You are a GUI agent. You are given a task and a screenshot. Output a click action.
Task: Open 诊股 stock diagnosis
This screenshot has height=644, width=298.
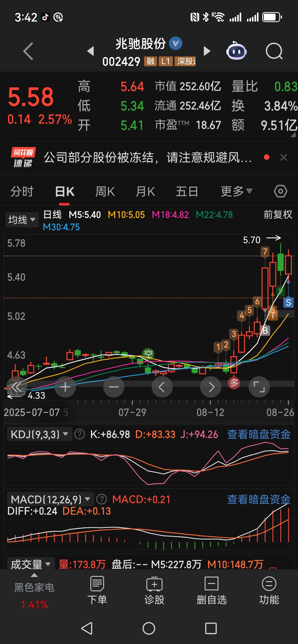pyautogui.click(x=154, y=590)
